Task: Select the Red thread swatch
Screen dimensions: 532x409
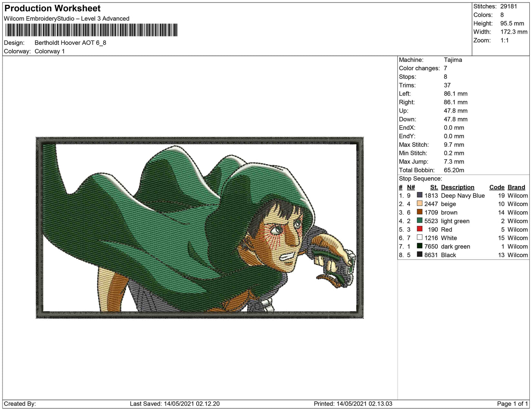Action: click(419, 229)
